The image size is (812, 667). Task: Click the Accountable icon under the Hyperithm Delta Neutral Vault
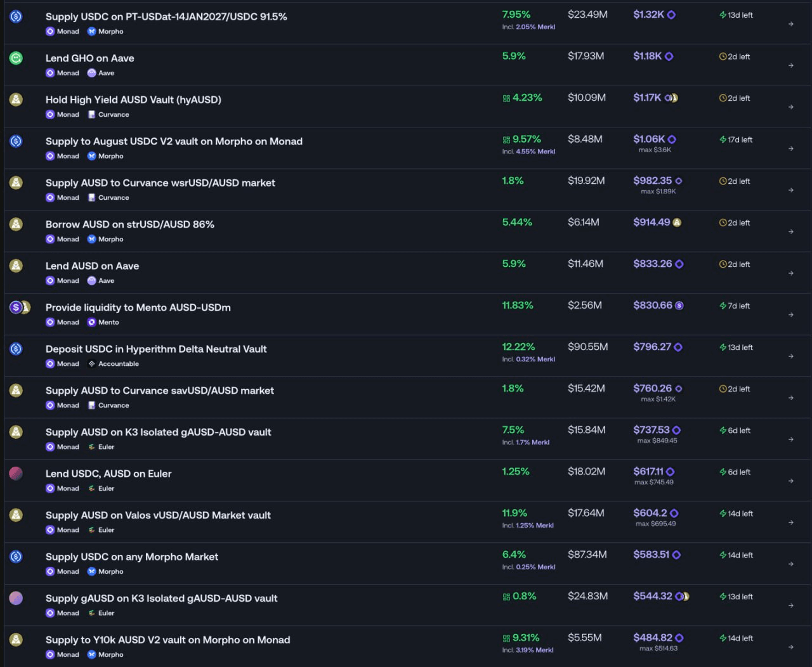tap(91, 363)
